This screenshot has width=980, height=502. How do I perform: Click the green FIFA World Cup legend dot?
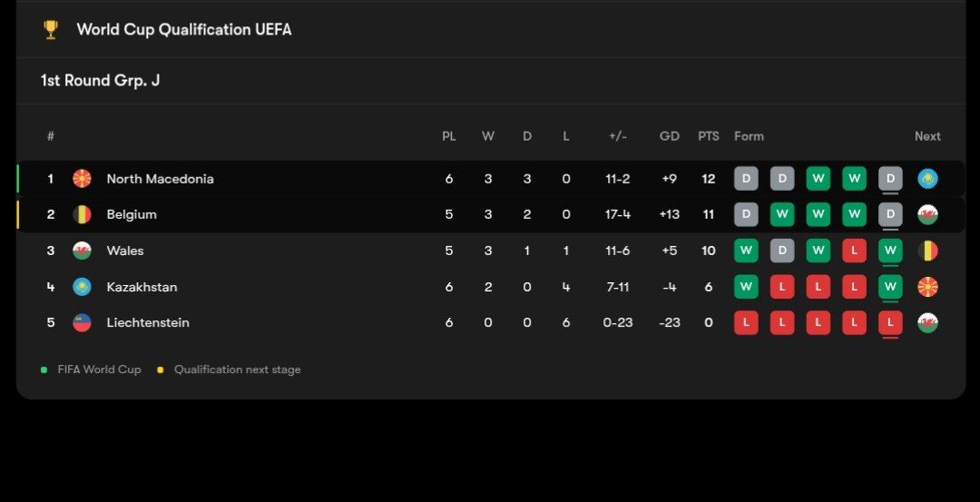(44, 370)
